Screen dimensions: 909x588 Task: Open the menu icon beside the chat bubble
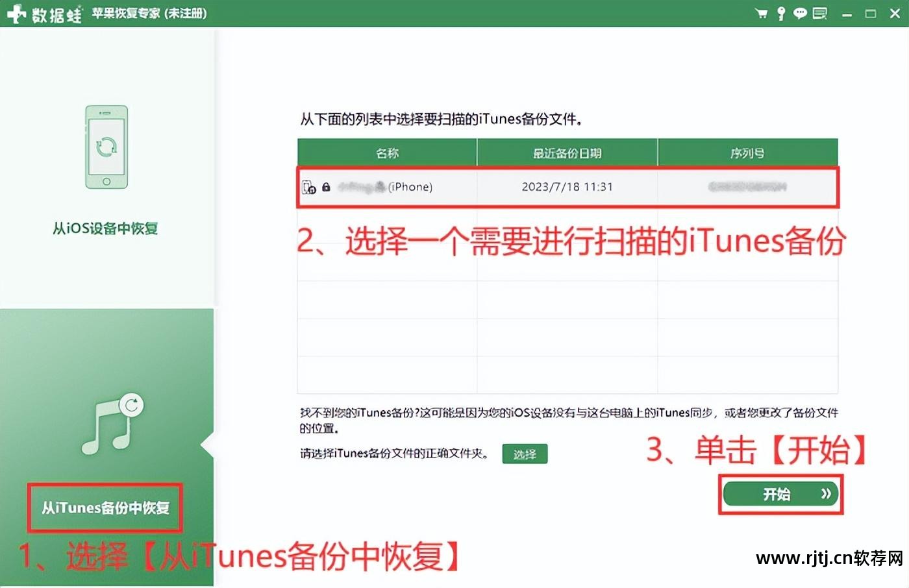820,13
